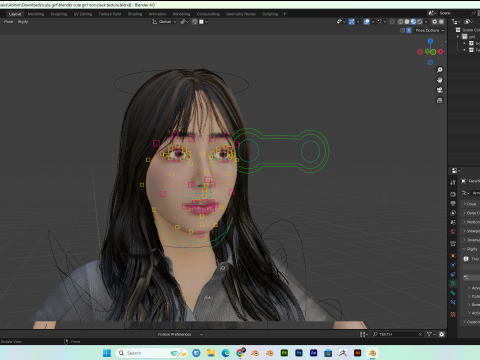Screen dimensions: 480x360
Task: Select Scene Collection in outliner
Action: 471,30
